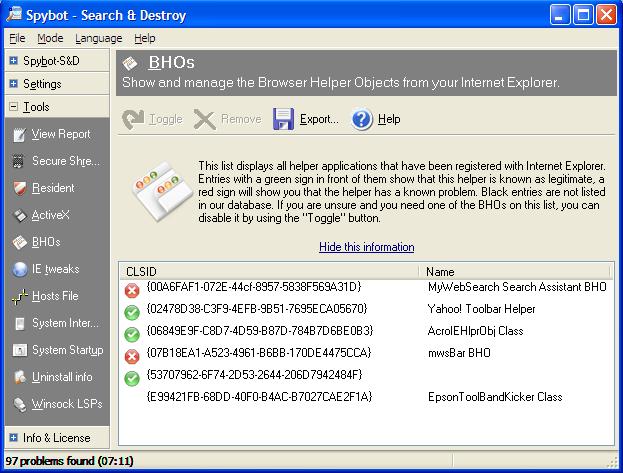The image size is (623, 473).
Task: Open the Uninstall info link
Action: click(x=62, y=377)
